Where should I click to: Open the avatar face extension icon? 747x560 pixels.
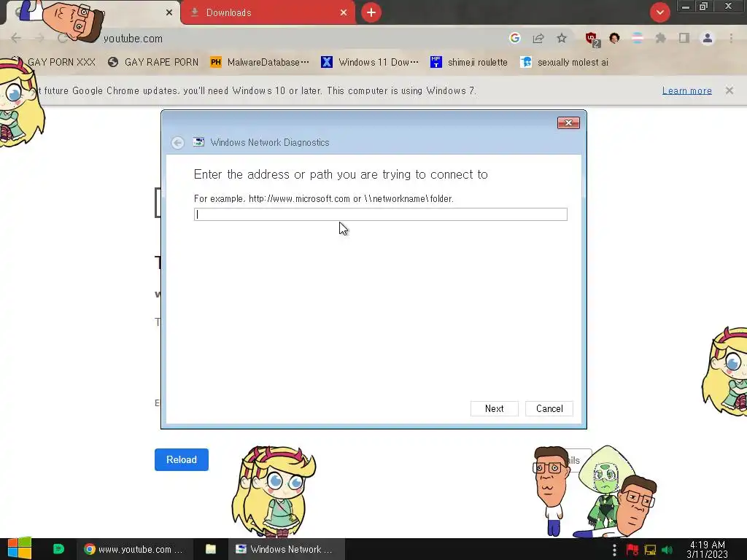[614, 38]
